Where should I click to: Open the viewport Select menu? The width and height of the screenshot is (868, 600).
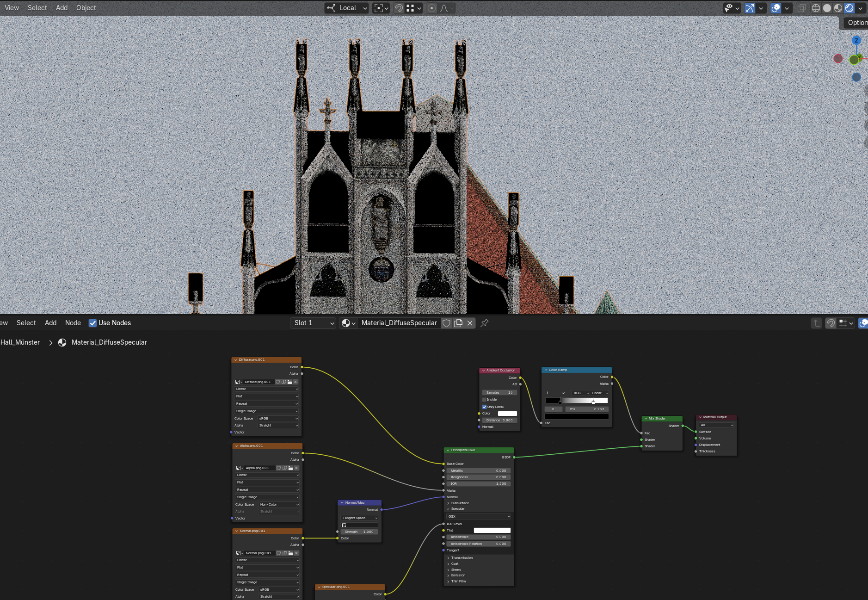click(37, 8)
